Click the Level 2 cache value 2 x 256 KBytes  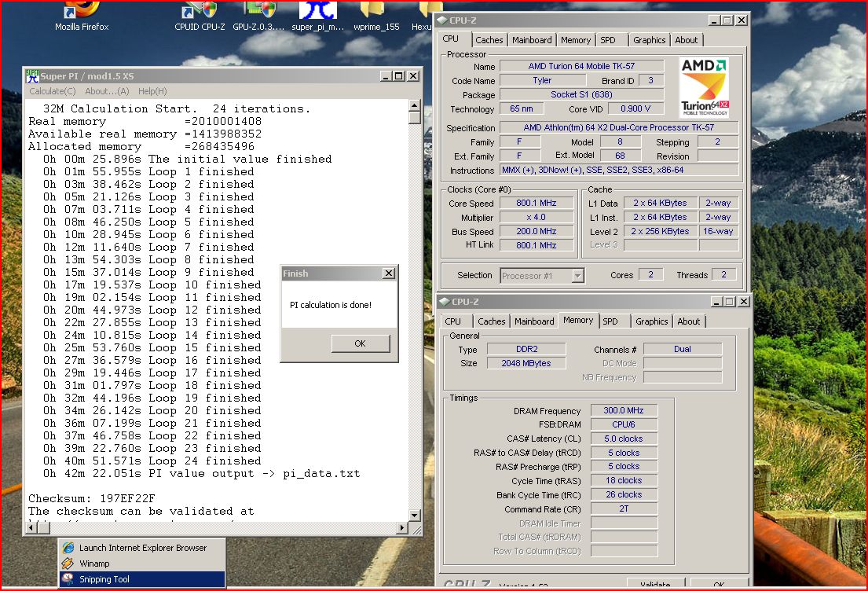pos(660,231)
